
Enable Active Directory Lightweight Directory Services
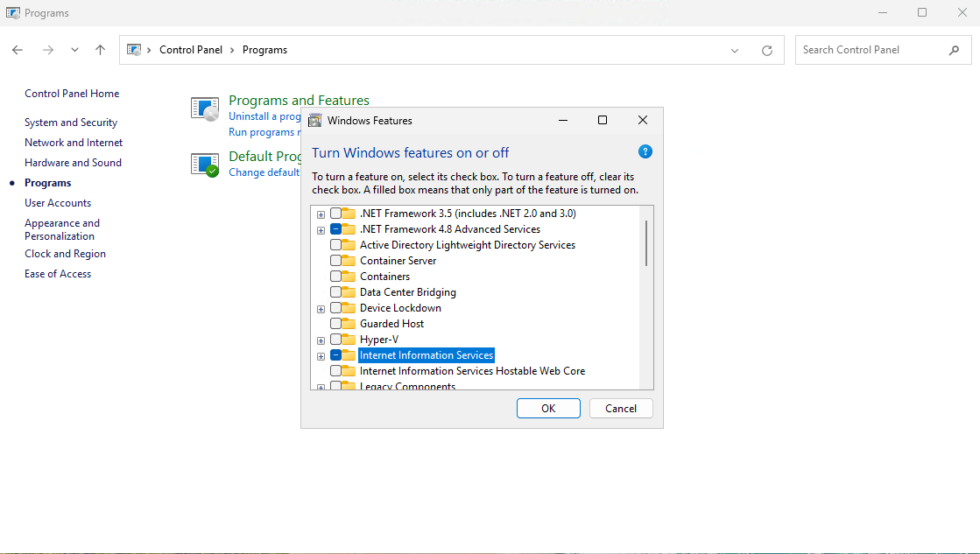tap(335, 245)
